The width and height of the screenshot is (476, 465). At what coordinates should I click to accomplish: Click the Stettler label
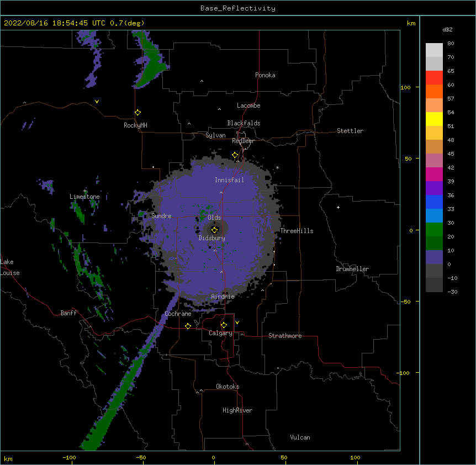[x=350, y=131]
